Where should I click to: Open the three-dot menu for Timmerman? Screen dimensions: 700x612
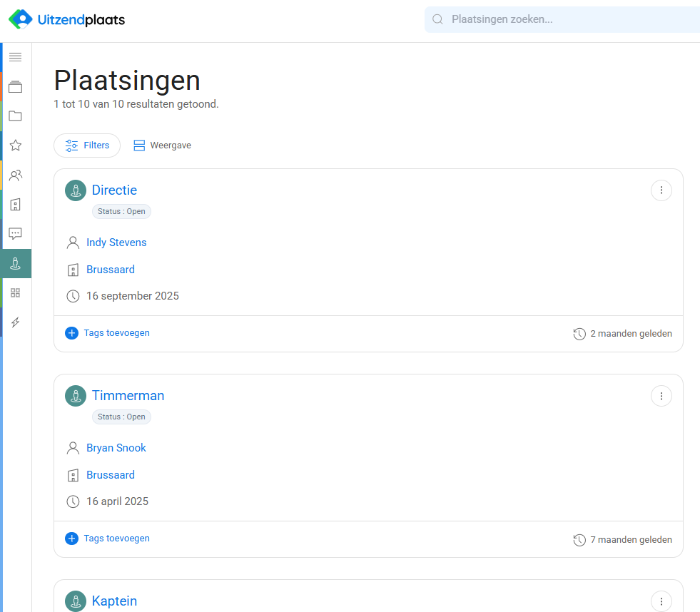click(661, 396)
